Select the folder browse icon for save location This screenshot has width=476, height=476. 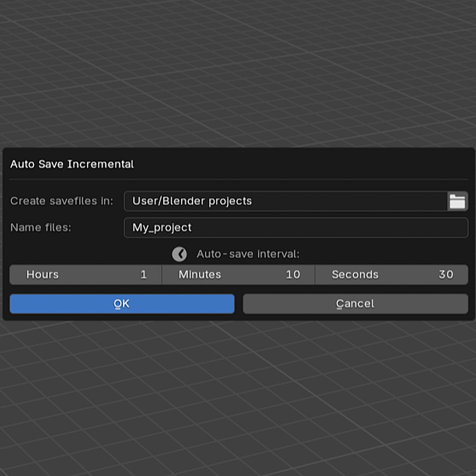[457, 201]
